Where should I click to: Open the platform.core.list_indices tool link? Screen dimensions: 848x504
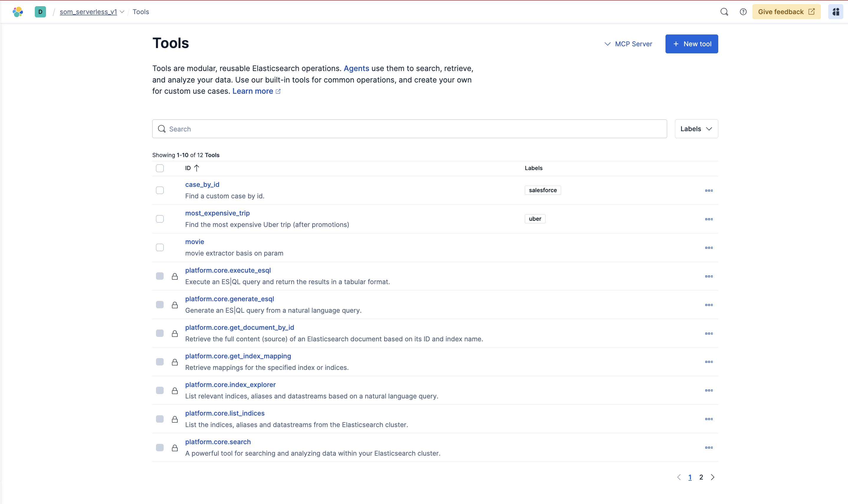coord(225,413)
